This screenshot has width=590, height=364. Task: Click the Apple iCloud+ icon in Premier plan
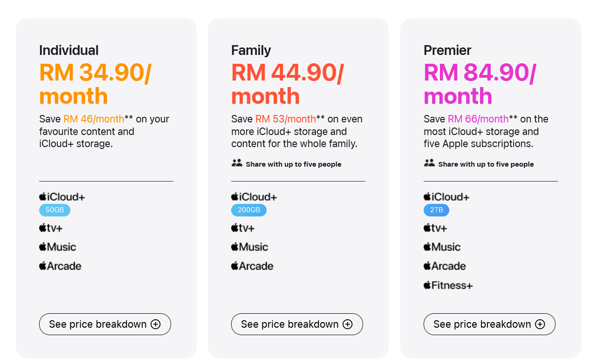coord(427,196)
